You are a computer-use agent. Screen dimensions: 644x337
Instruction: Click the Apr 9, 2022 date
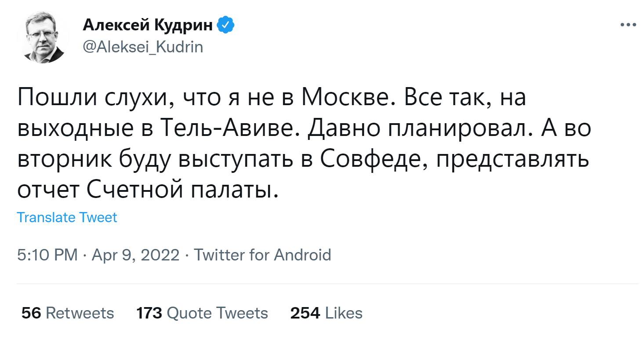coord(135,255)
